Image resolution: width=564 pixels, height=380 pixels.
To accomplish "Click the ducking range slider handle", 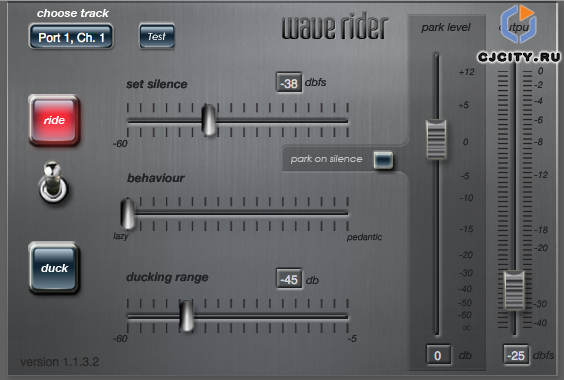I will tap(187, 316).
